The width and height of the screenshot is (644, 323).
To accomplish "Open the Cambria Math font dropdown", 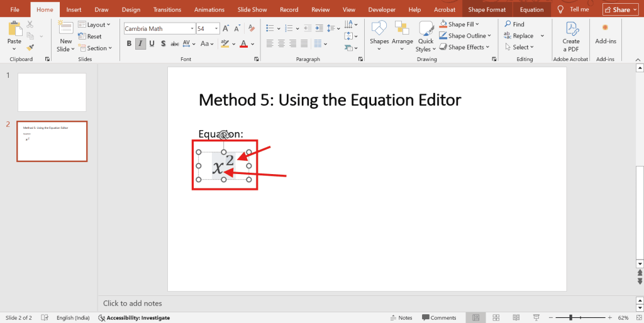I will (191, 29).
